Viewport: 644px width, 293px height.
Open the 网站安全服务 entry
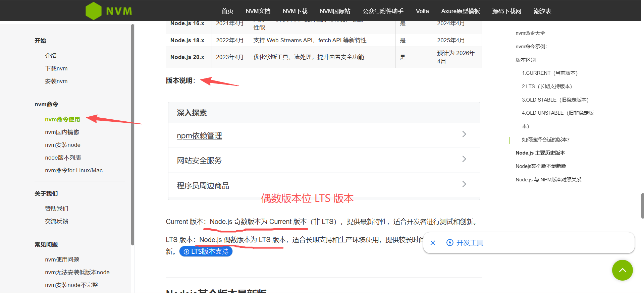199,161
